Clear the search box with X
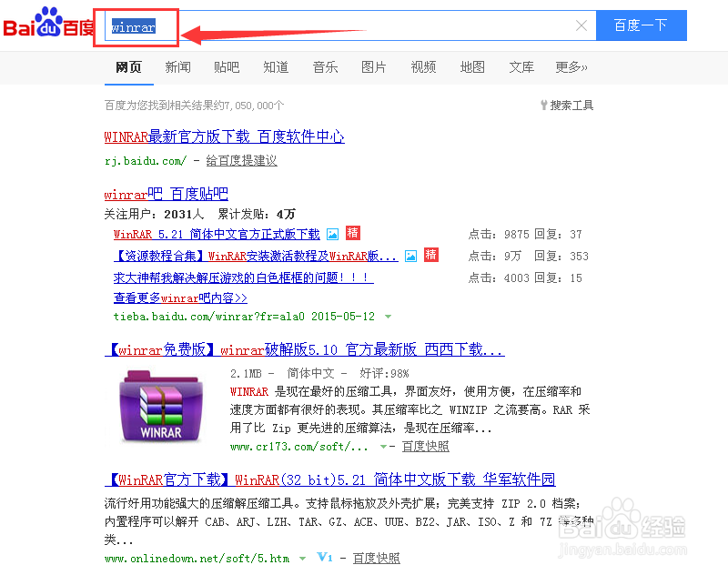Viewport: 728px width, 575px height. click(x=581, y=25)
